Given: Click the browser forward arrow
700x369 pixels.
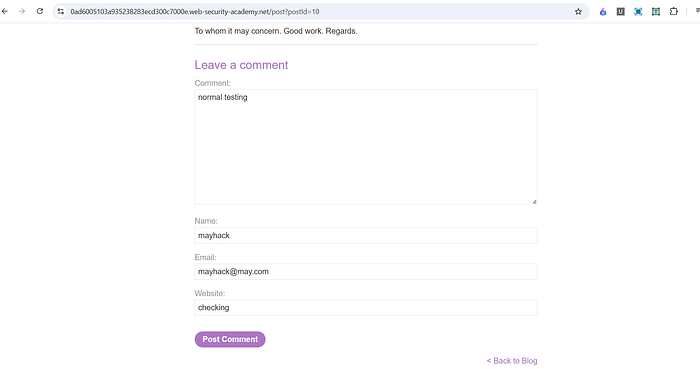Looking at the screenshot, I should pos(22,12).
